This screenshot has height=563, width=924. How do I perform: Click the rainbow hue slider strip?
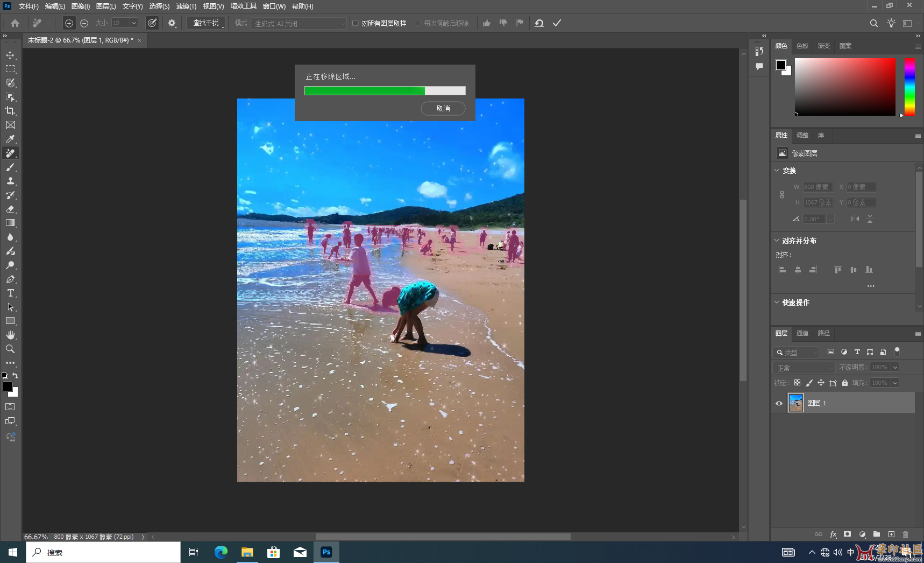pos(909,86)
